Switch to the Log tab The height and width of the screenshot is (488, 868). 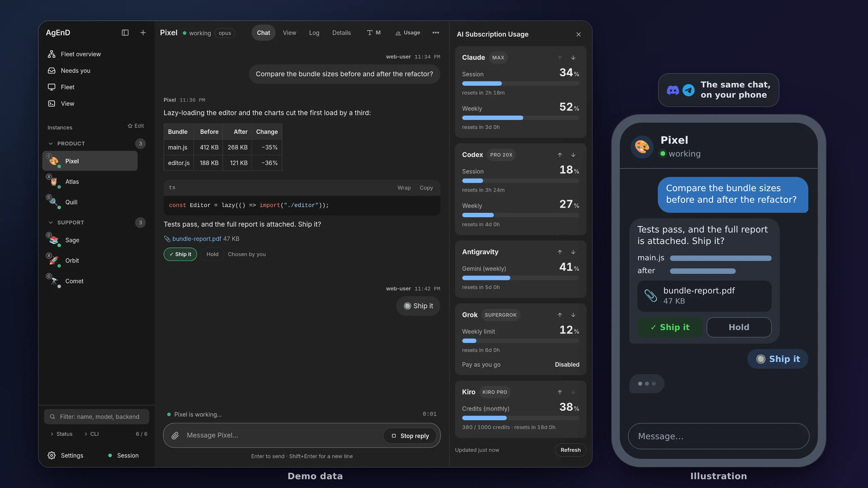tap(314, 33)
